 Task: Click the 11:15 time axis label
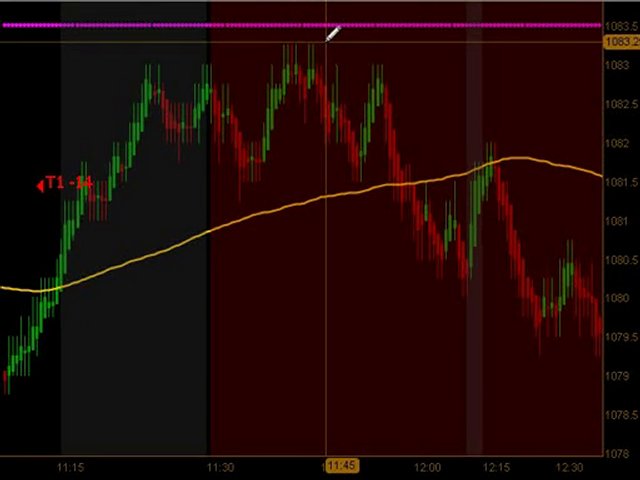pyautogui.click(x=71, y=467)
